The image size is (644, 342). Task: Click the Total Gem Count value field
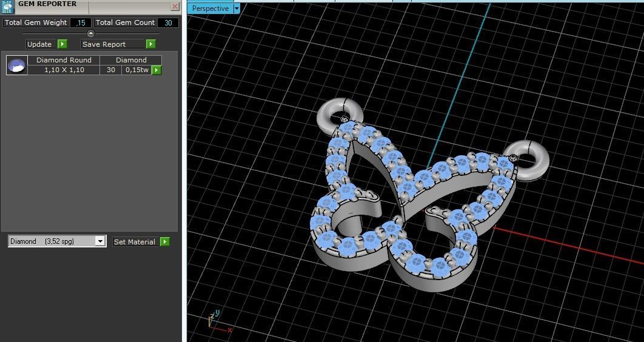(x=168, y=23)
